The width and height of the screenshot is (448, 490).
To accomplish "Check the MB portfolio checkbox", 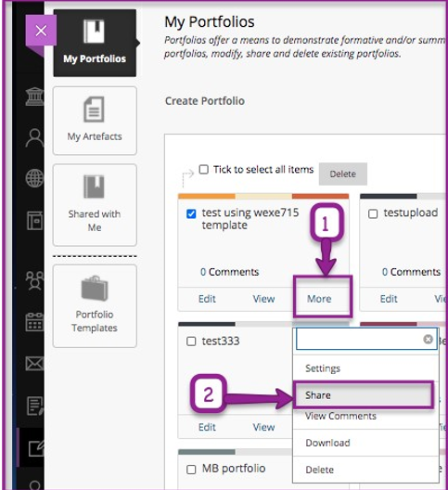I will [191, 470].
